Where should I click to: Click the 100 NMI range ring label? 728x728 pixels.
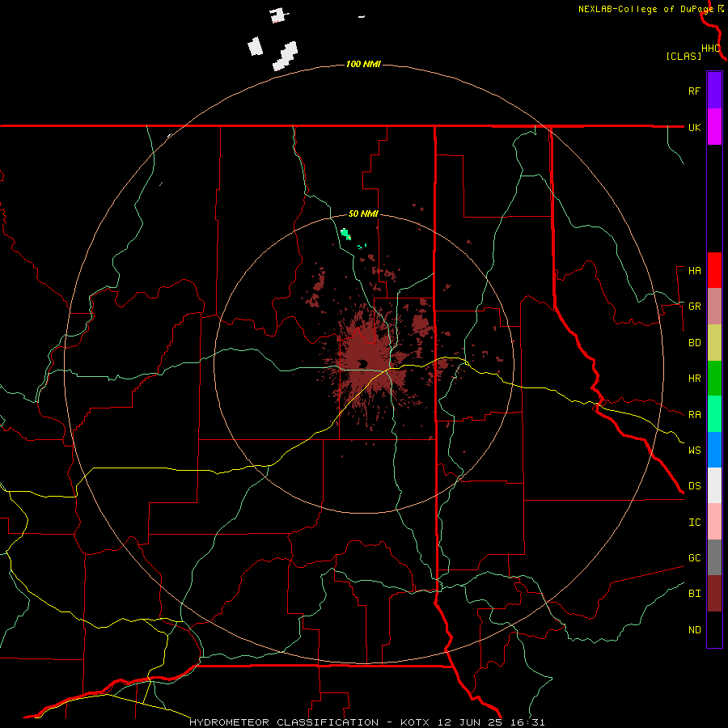(x=363, y=64)
